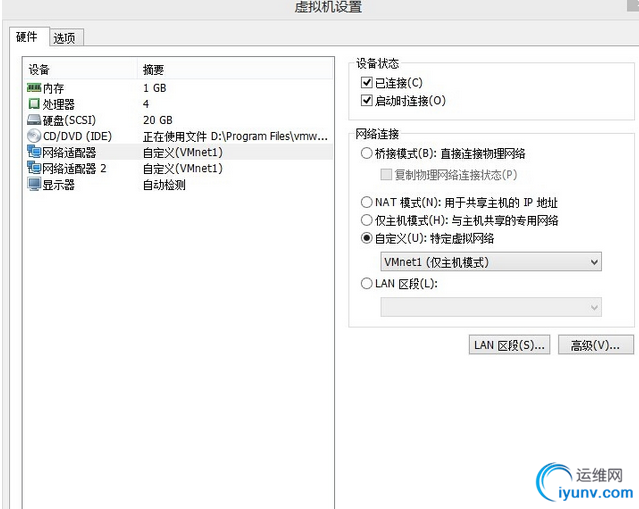The height and width of the screenshot is (509, 639).
Task: Open the VMnet1 (仅主机模式) dropdown
Action: coord(491,262)
